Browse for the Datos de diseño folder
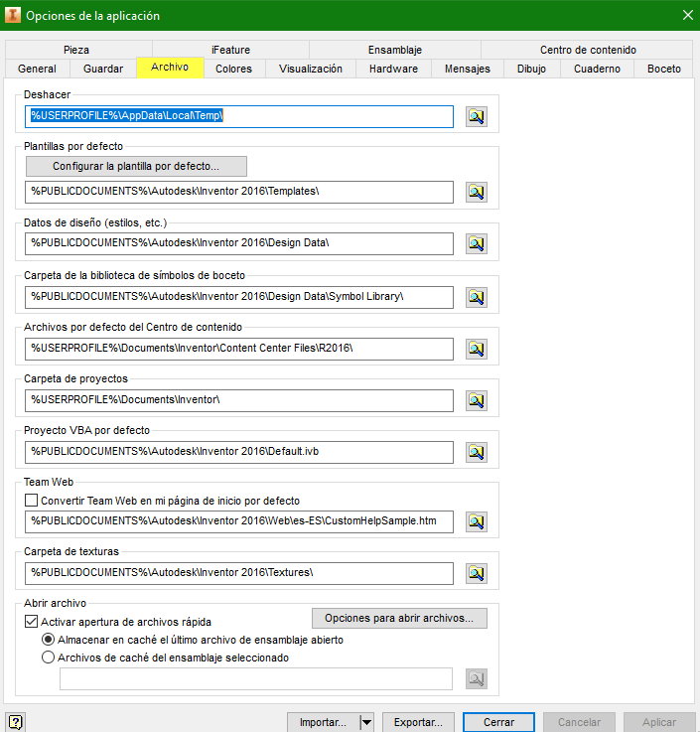 click(x=477, y=243)
